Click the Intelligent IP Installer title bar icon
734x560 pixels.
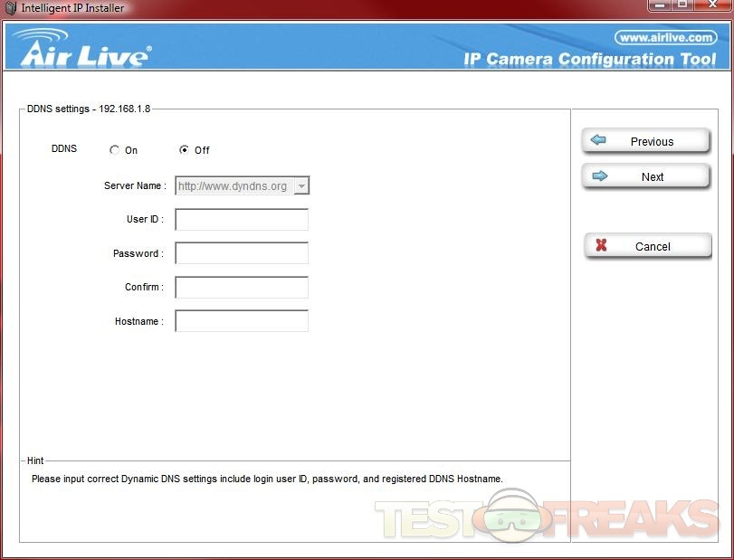[x=10, y=8]
